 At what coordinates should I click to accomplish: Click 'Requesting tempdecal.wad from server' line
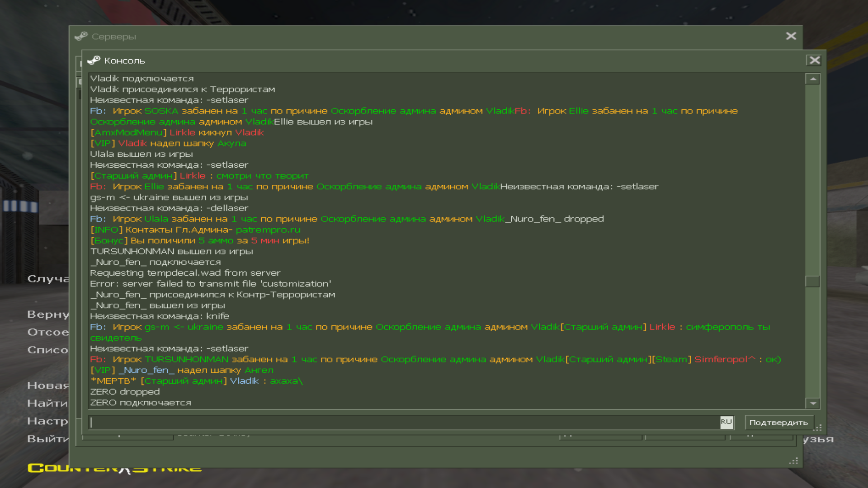pos(185,273)
